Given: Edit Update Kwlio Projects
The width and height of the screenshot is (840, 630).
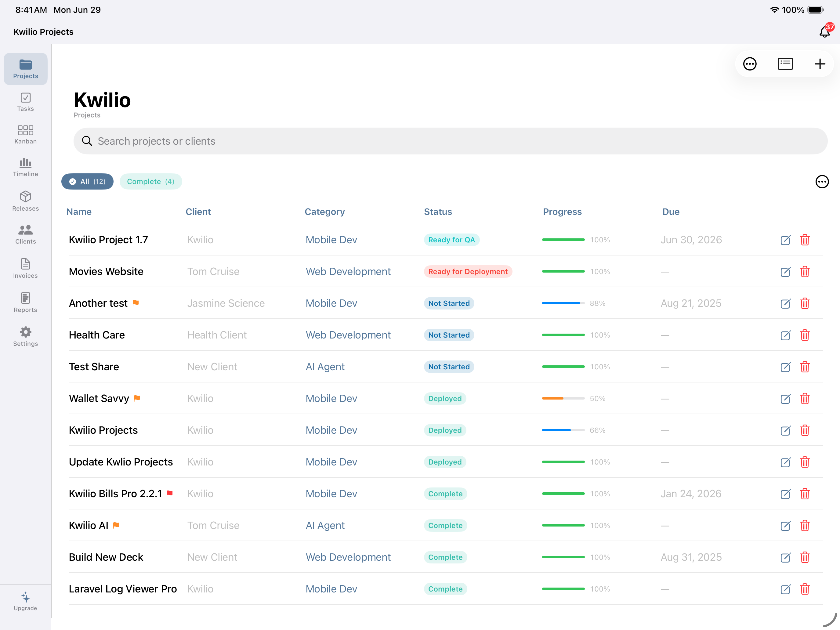Looking at the screenshot, I should coord(785,462).
